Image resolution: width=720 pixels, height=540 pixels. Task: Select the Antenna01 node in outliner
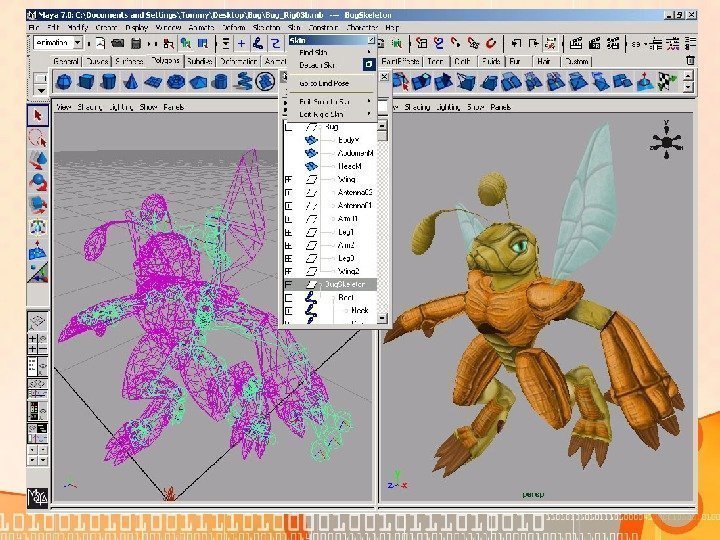point(354,206)
